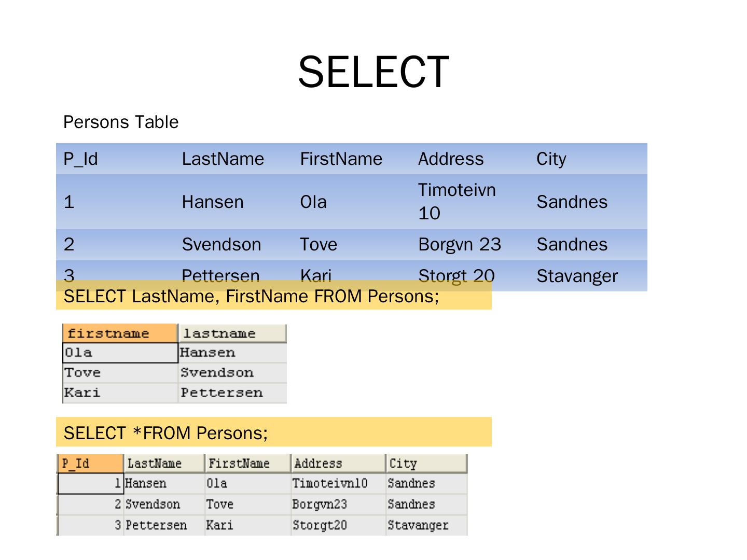Click the LastName, FirstName query text box
The image size is (747, 560).
pos(273,297)
